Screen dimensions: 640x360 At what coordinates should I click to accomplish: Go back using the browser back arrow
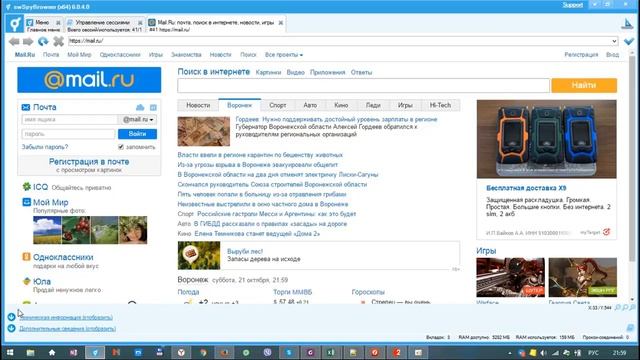[x=14, y=41]
